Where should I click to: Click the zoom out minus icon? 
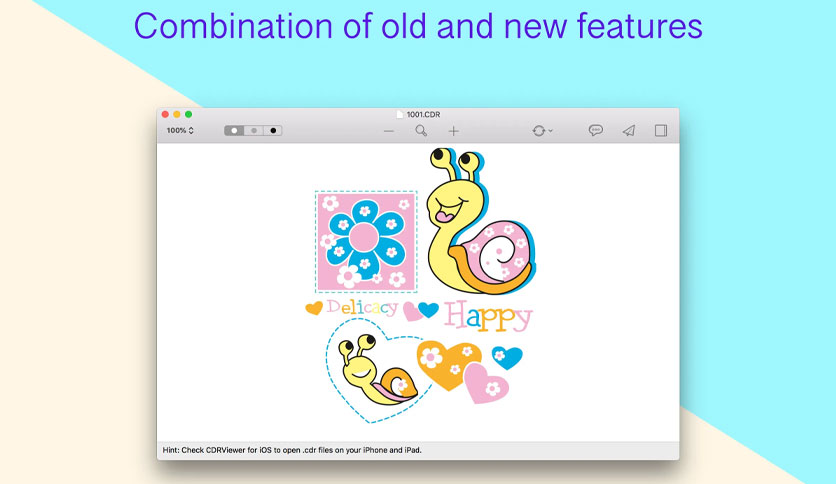click(x=389, y=131)
